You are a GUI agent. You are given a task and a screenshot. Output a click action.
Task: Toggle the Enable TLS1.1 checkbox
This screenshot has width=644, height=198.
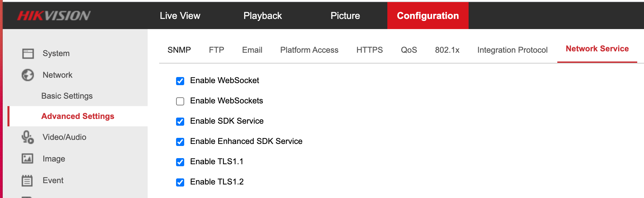tap(180, 162)
